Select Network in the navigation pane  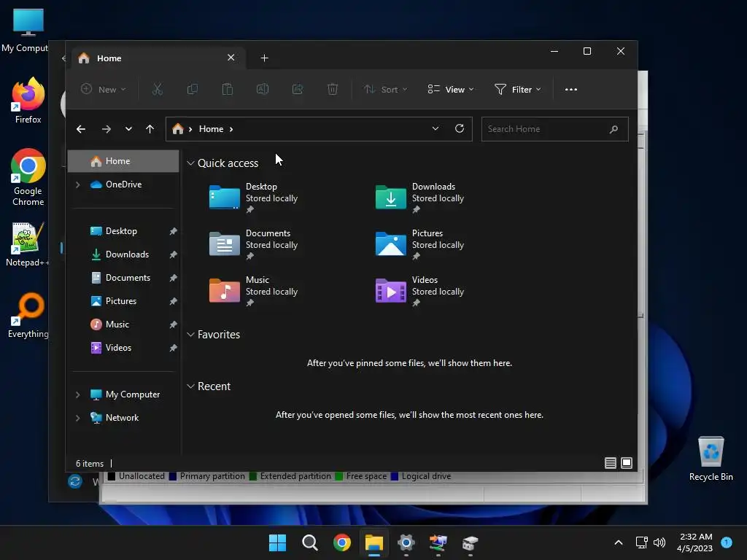[122, 418]
